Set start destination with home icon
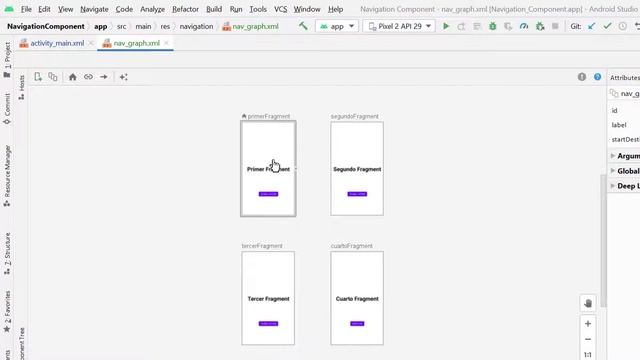The image size is (640, 360). (x=73, y=77)
